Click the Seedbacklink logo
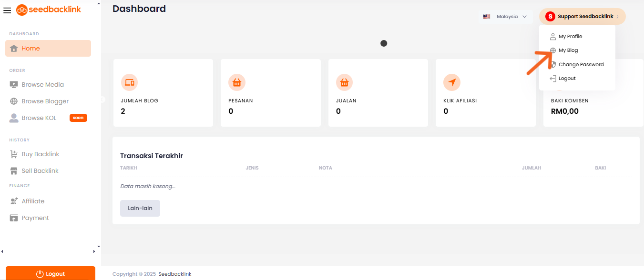644x280 pixels. tap(49, 10)
